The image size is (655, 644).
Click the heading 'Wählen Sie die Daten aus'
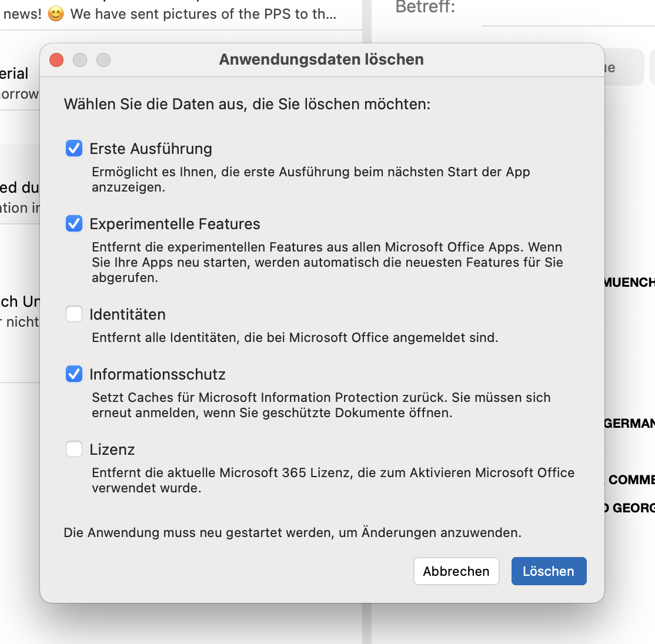pos(247,104)
